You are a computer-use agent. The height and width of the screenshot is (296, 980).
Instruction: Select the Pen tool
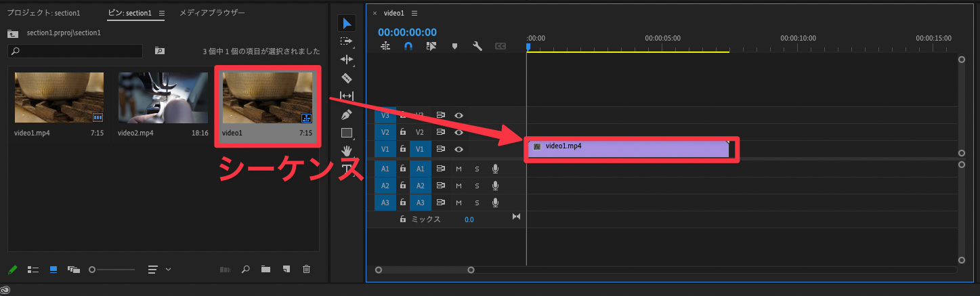point(347,114)
